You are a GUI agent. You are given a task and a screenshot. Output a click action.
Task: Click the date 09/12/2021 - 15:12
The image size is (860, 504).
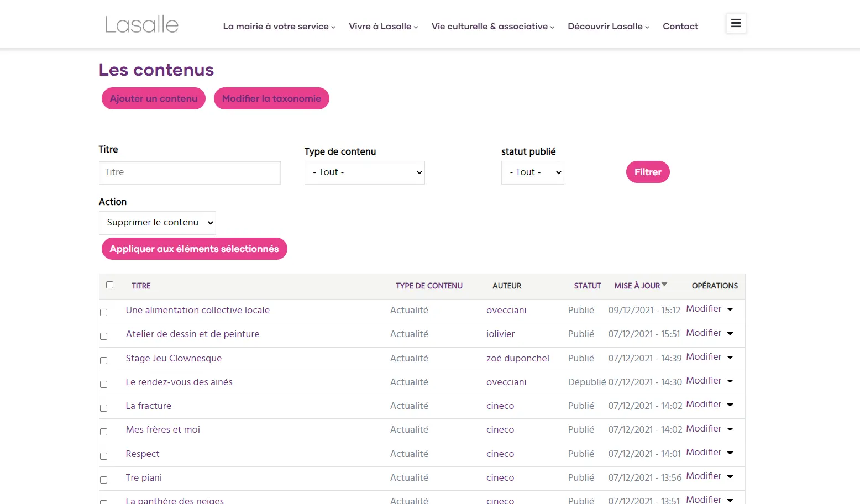[644, 311]
